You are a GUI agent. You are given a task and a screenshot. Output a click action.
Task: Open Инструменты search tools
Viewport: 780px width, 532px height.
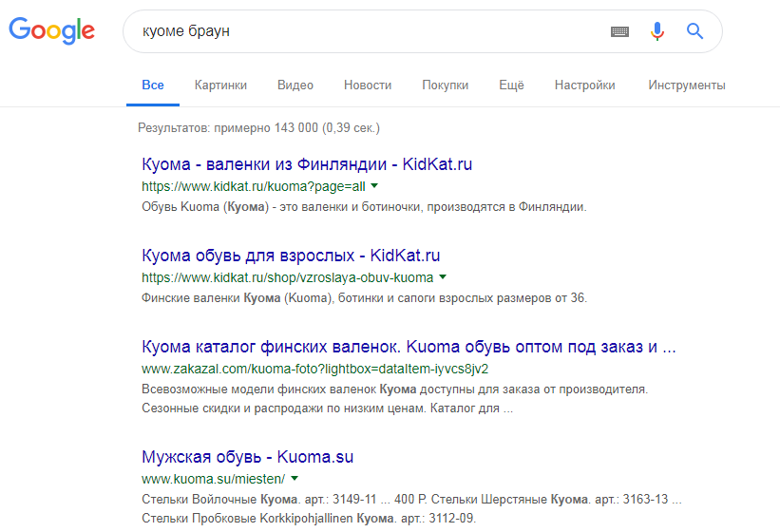(x=687, y=85)
